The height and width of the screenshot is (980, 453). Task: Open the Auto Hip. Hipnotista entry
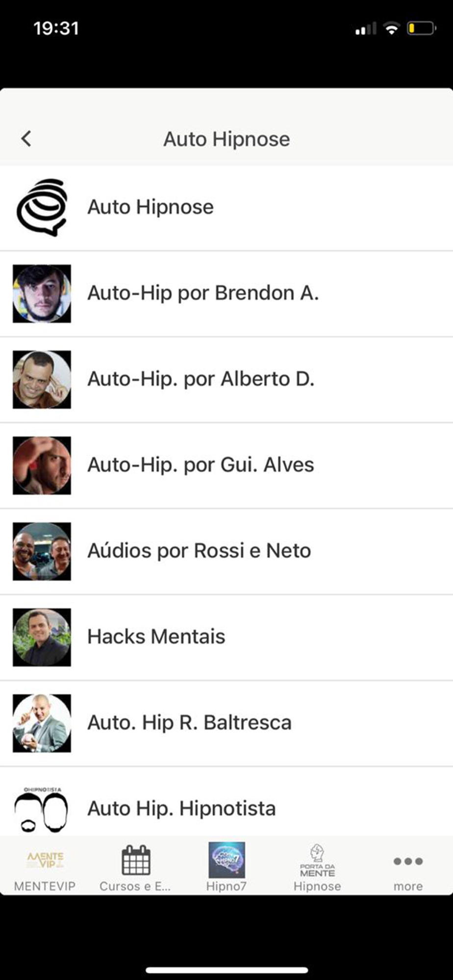click(226, 802)
